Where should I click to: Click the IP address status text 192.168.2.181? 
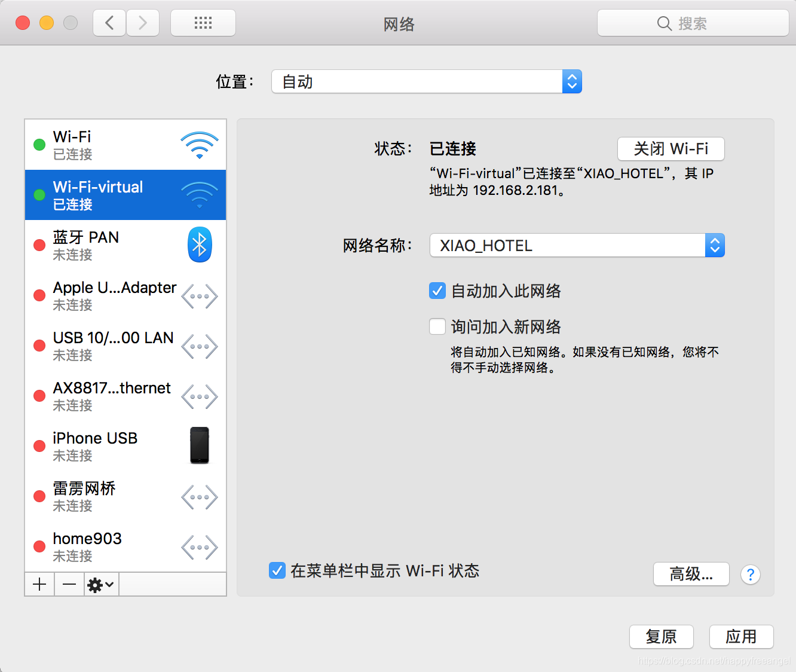(x=515, y=191)
